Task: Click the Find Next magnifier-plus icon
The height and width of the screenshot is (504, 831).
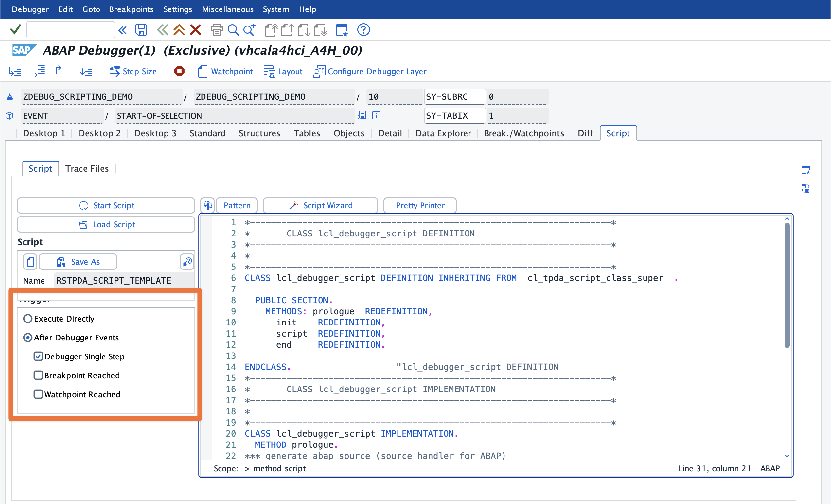Action: point(250,30)
